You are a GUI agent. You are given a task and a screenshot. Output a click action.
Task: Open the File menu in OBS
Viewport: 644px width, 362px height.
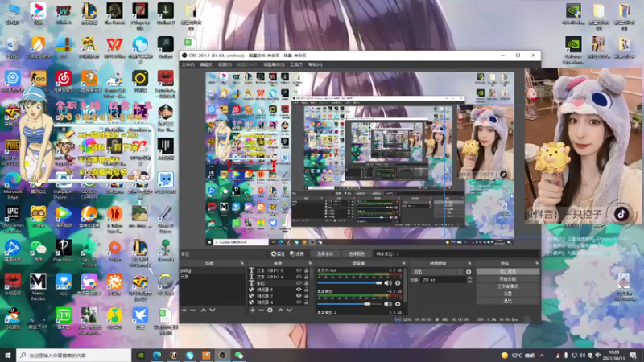(187, 64)
